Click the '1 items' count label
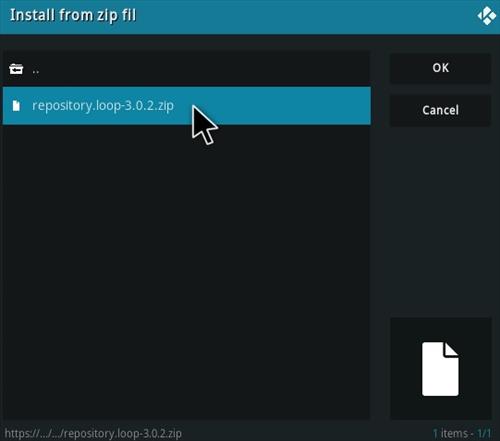The image size is (500, 441). click(451, 433)
